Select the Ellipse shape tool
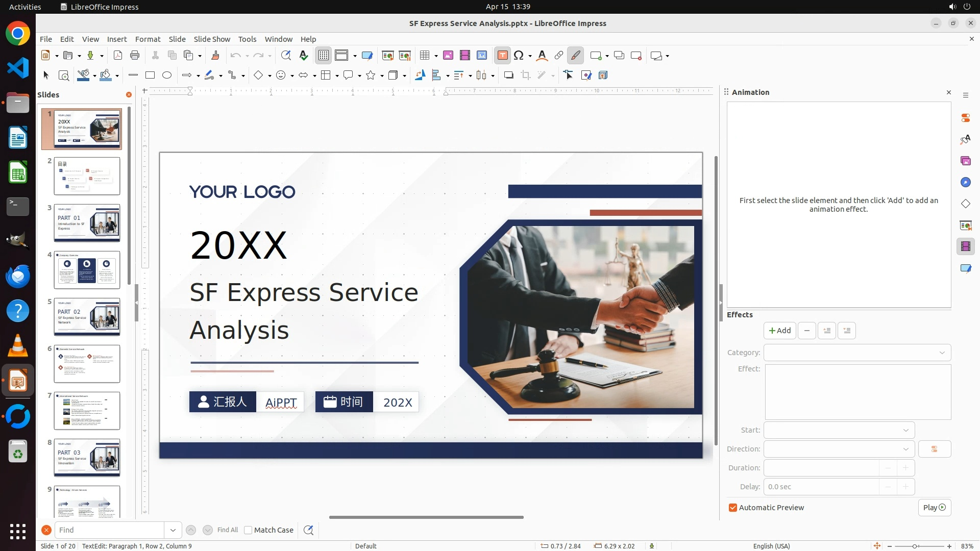The height and width of the screenshot is (551, 980). coord(167,76)
